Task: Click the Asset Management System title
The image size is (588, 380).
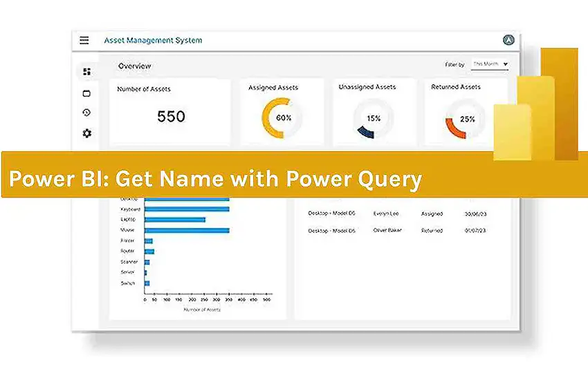Action: [153, 40]
